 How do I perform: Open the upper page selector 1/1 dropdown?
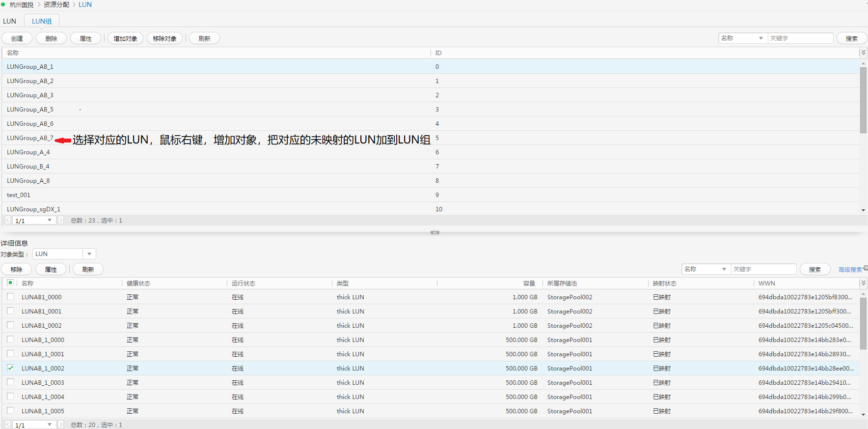coord(33,220)
